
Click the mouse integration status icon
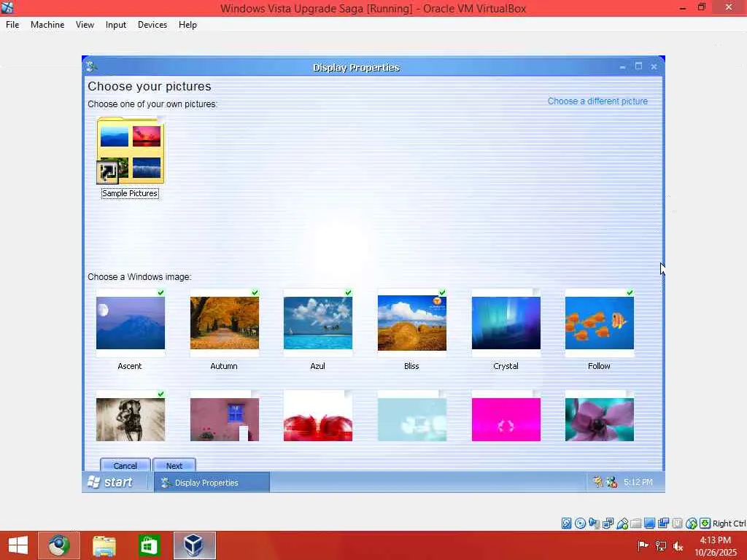692,524
